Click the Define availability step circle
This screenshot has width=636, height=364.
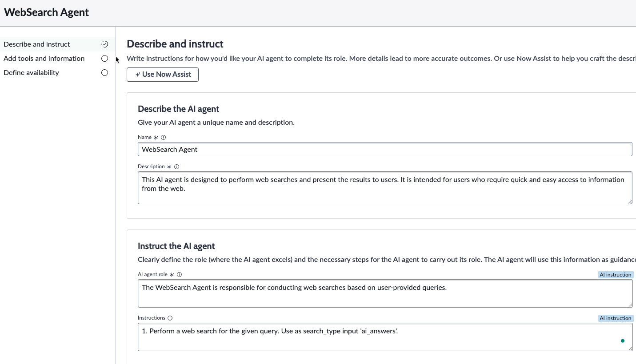(x=104, y=73)
